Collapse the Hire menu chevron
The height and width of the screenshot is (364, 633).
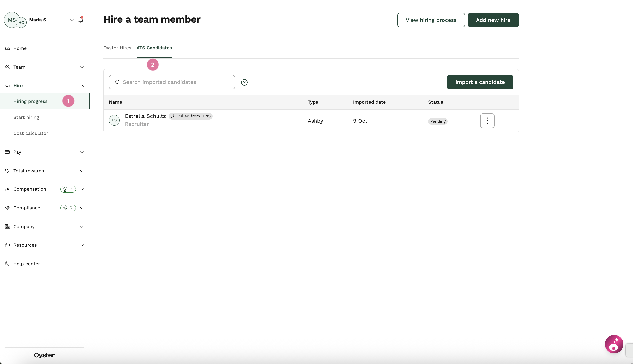coord(82,86)
